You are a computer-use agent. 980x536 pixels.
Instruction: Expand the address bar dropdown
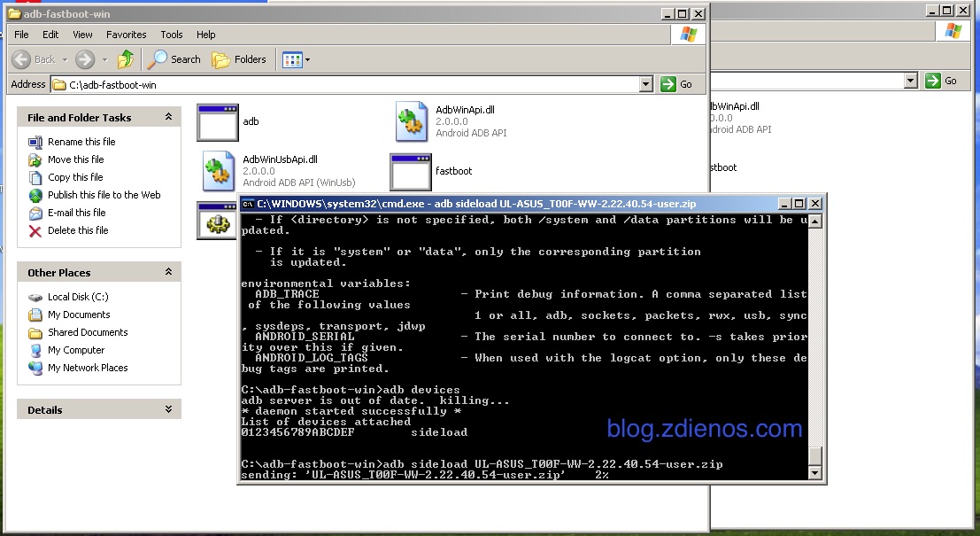646,84
